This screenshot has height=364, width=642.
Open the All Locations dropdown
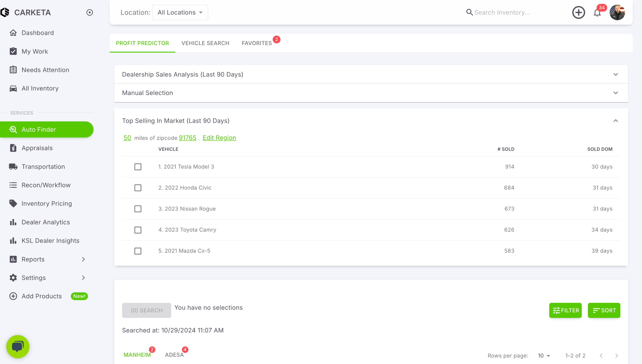point(180,13)
